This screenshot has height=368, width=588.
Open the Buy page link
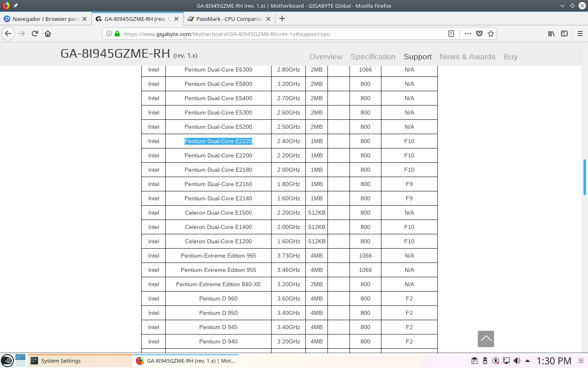(510, 57)
